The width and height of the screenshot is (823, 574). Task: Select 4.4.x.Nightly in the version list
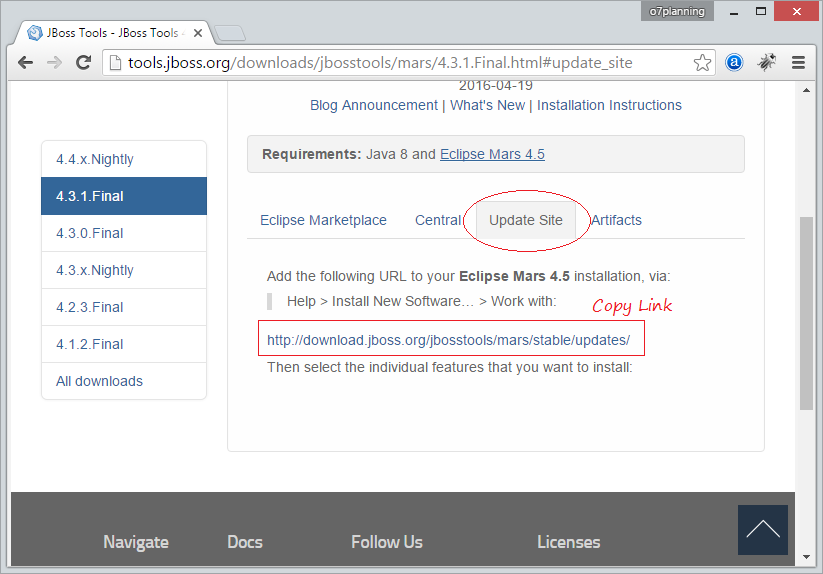(x=124, y=159)
